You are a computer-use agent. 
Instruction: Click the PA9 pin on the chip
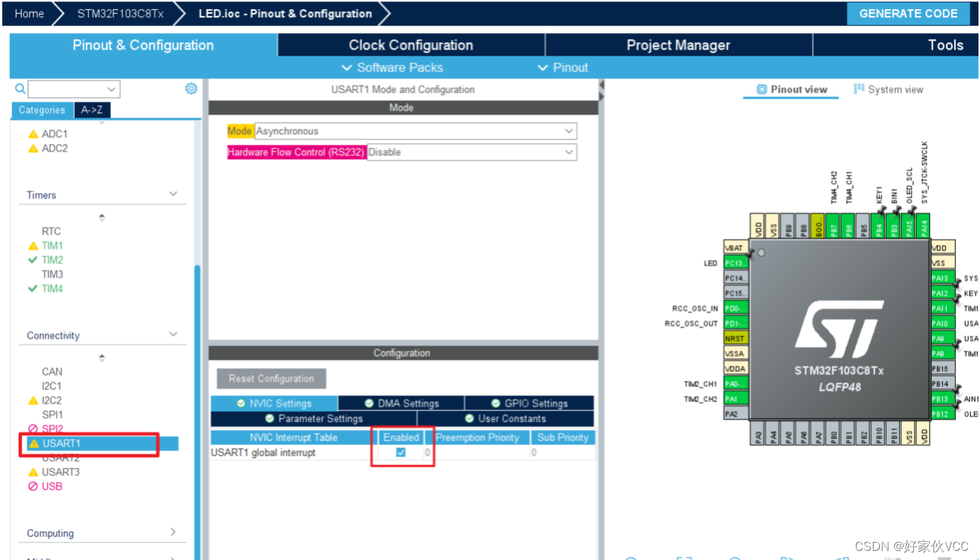click(x=942, y=338)
